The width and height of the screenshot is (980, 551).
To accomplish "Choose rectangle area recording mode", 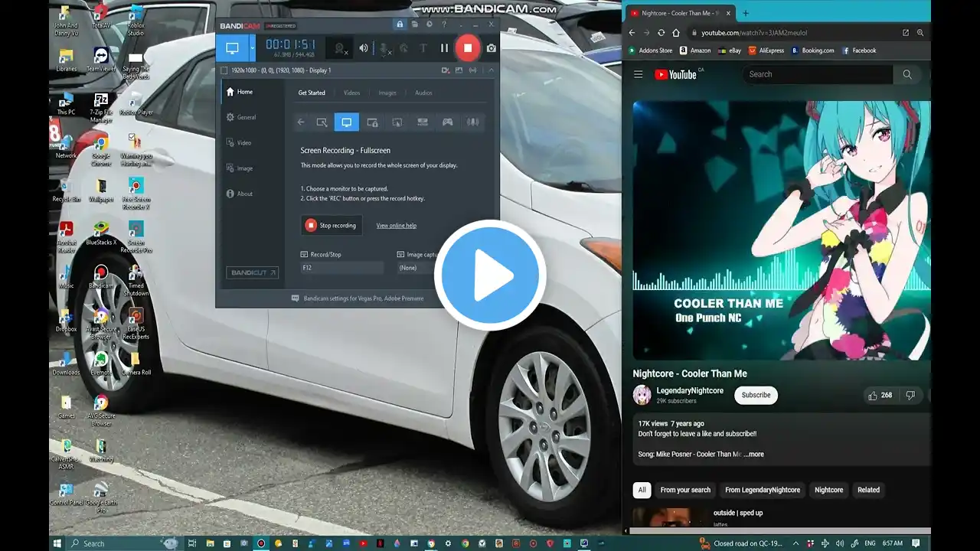I will [322, 122].
